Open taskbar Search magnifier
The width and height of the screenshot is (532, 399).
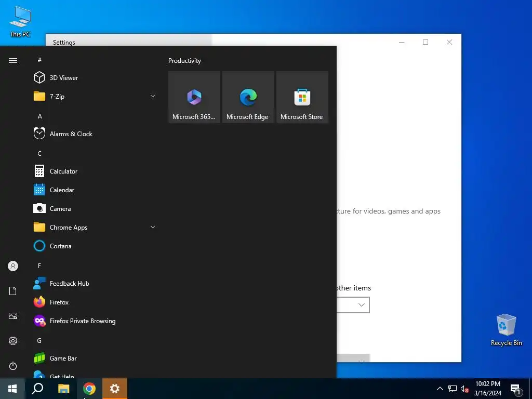click(37, 389)
